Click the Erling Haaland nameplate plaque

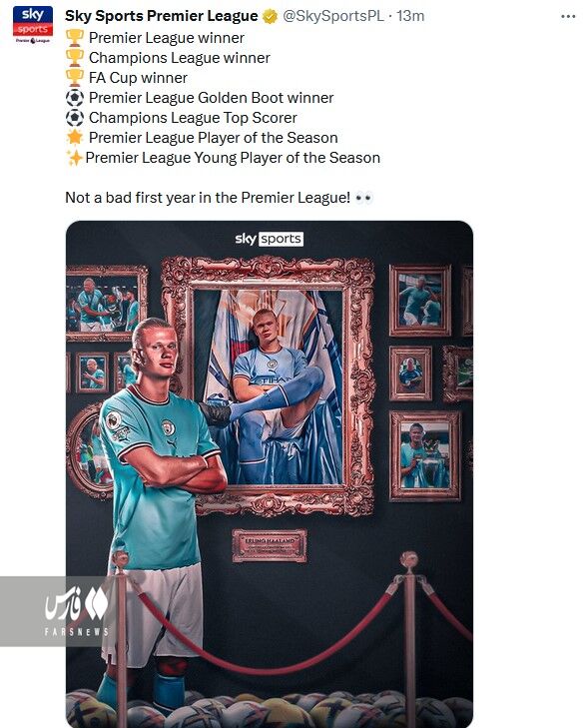point(270,545)
